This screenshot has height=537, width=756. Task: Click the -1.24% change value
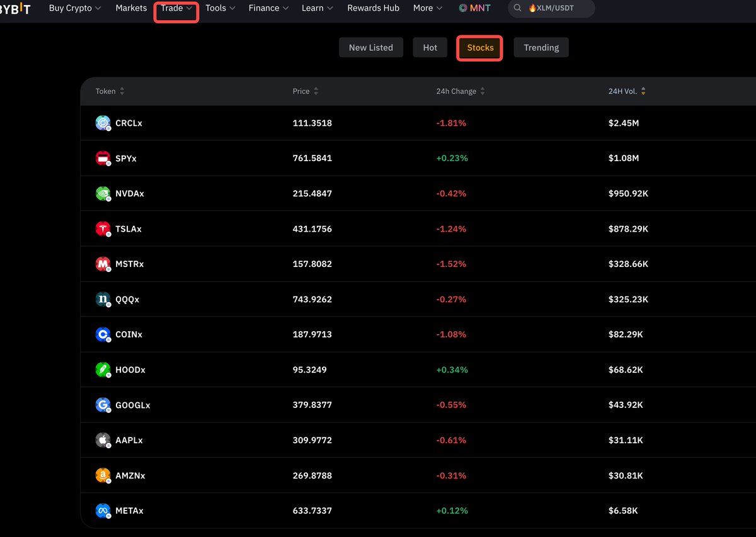pos(451,229)
